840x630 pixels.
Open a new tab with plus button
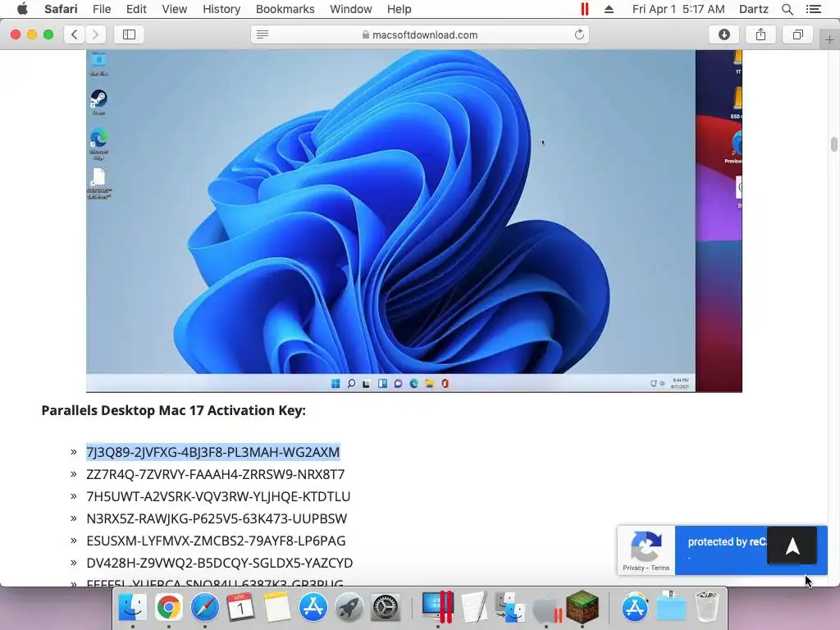(x=829, y=39)
